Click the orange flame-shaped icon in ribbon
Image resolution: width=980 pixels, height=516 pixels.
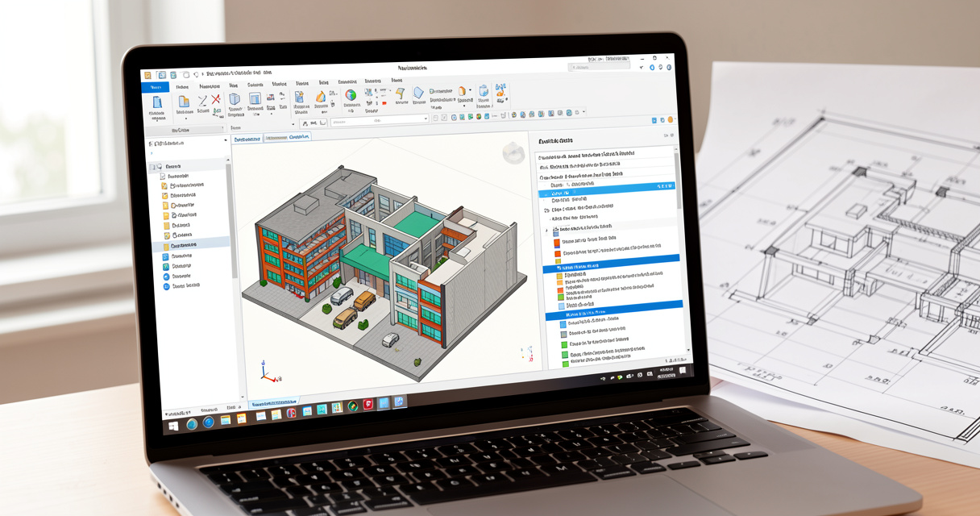(x=321, y=97)
